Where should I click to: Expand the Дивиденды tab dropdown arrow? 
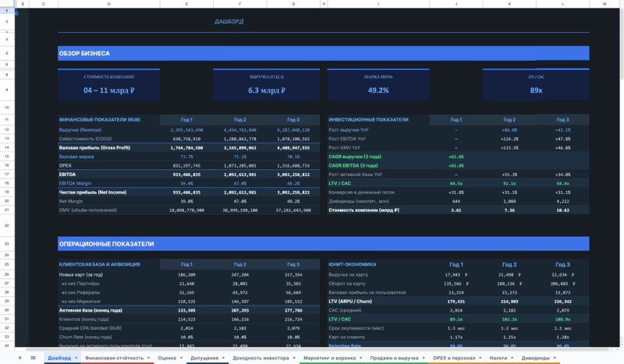tap(555, 358)
